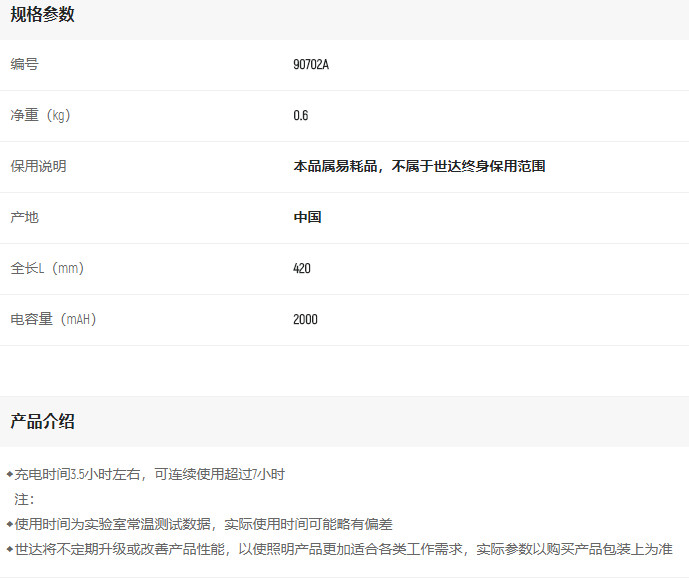Click the 规格参数 section heading
Screen dimensions: 689x584
(42, 15)
